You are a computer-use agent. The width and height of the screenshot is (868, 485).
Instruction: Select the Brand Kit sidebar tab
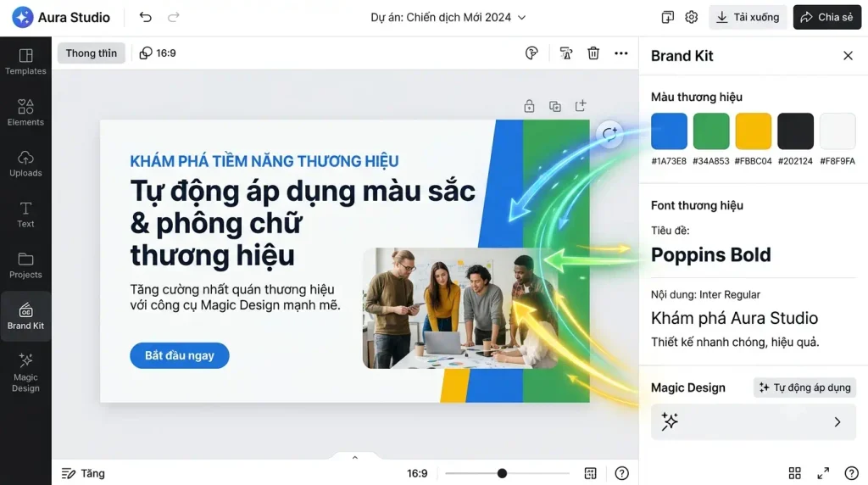tap(25, 316)
